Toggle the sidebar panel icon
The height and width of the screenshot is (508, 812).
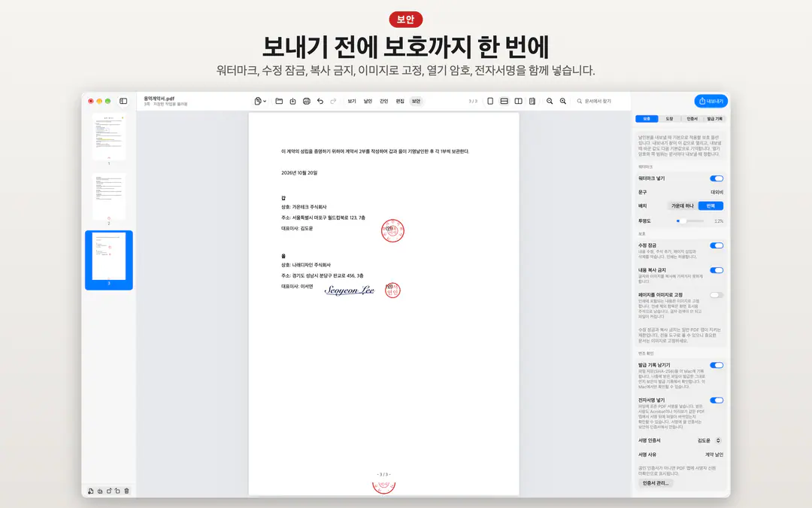coord(123,101)
